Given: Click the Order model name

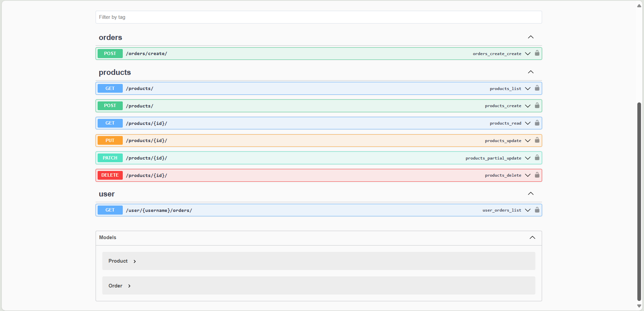Looking at the screenshot, I should click(x=115, y=286).
